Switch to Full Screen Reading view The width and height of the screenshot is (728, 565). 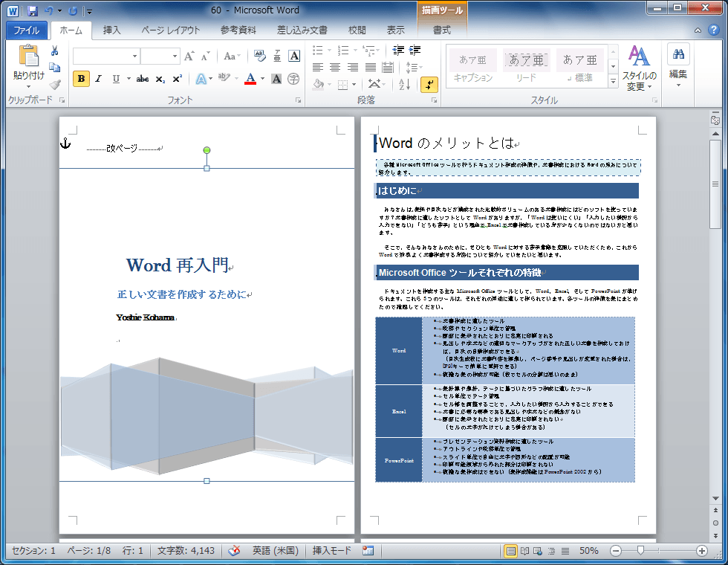[524, 551]
